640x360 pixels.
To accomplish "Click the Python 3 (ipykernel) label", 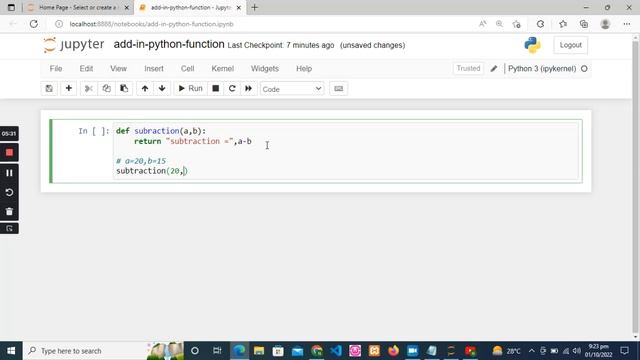I will pyautogui.click(x=542, y=69).
